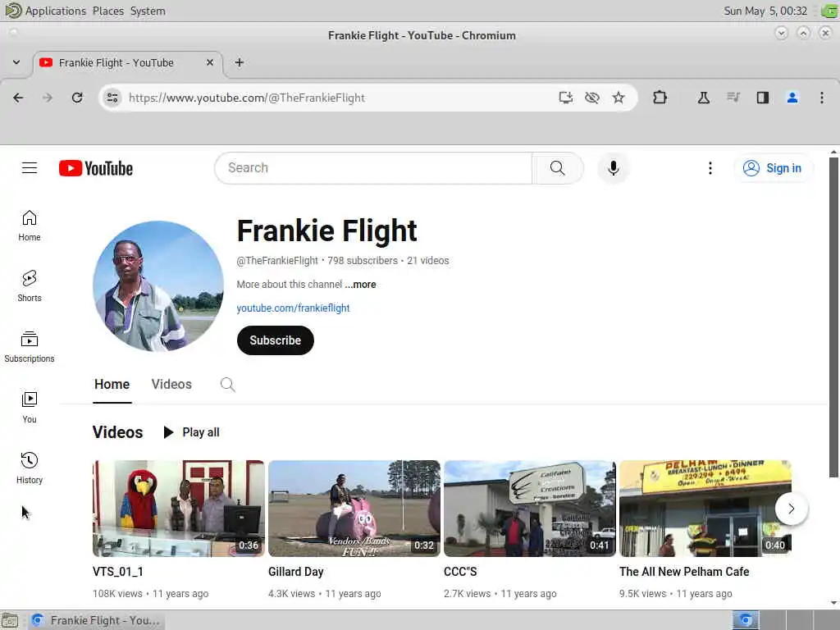Open the media controls icon
840x630 pixels.
click(x=733, y=98)
